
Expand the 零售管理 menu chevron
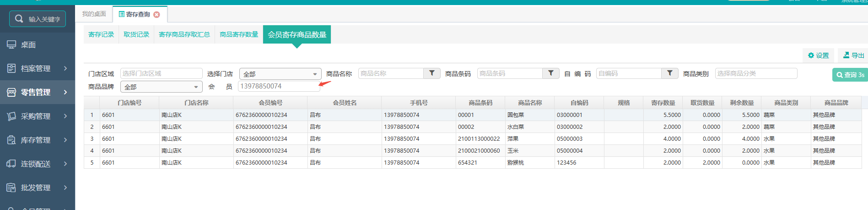tap(65, 92)
